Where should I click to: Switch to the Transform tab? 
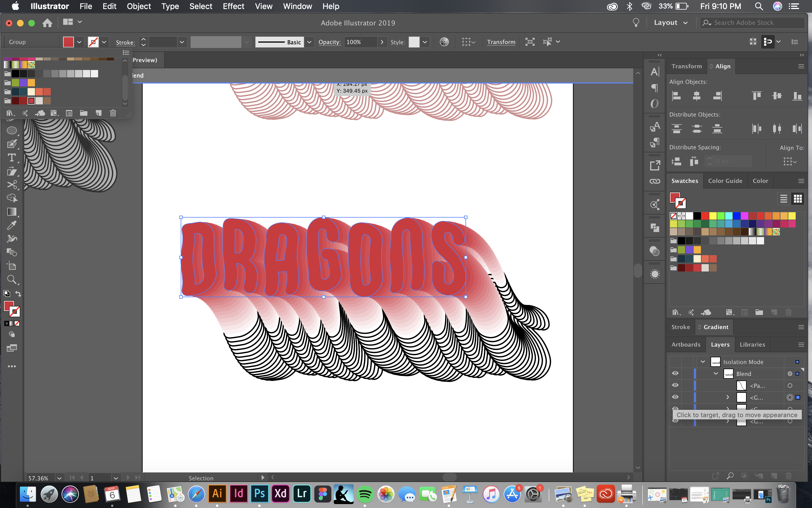pos(687,66)
